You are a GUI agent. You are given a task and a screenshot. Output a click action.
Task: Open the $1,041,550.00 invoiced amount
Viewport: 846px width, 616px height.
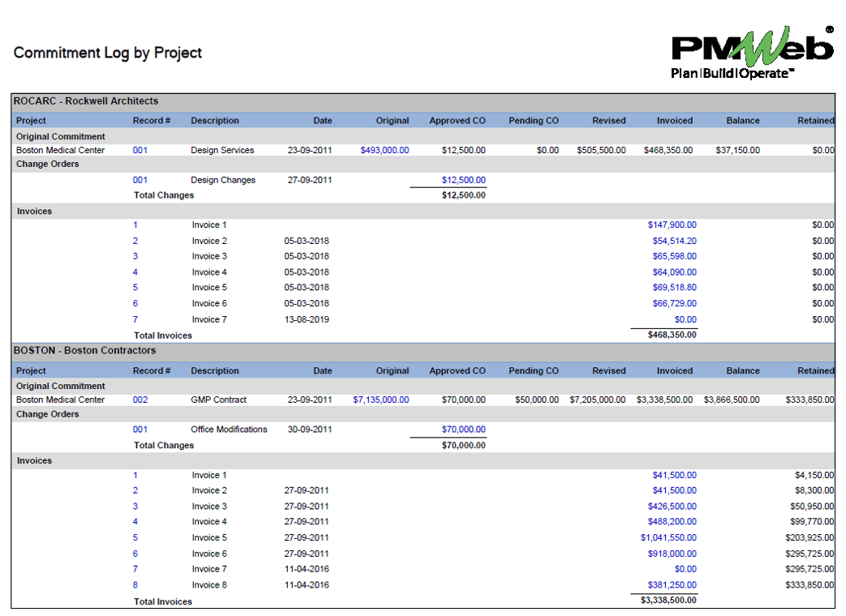click(668, 538)
